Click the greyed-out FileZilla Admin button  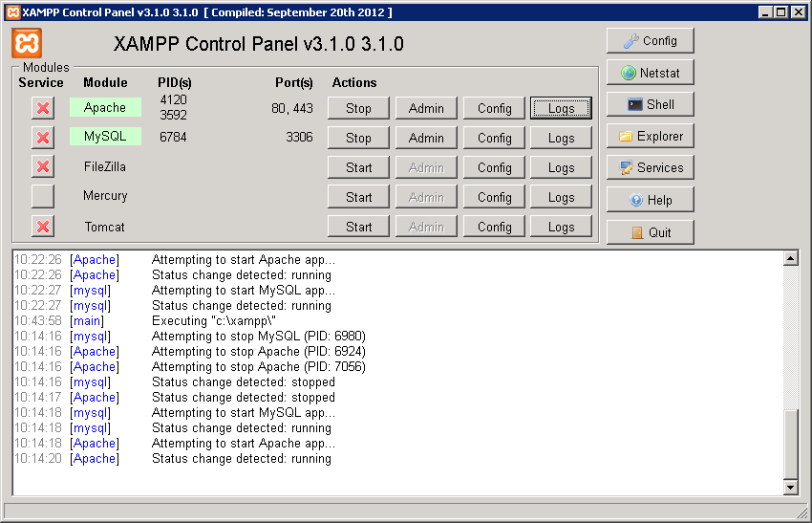(x=426, y=167)
